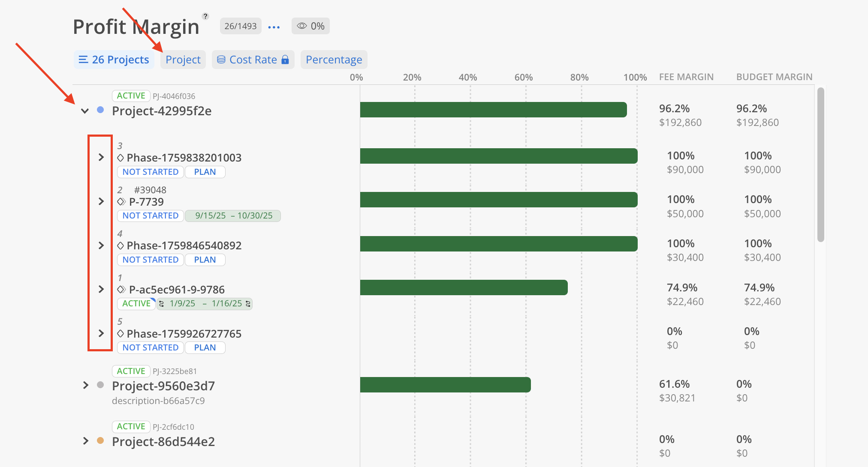This screenshot has width=868, height=467.
Task: Expand Phase-1759838201003 chevron
Action: tap(101, 157)
